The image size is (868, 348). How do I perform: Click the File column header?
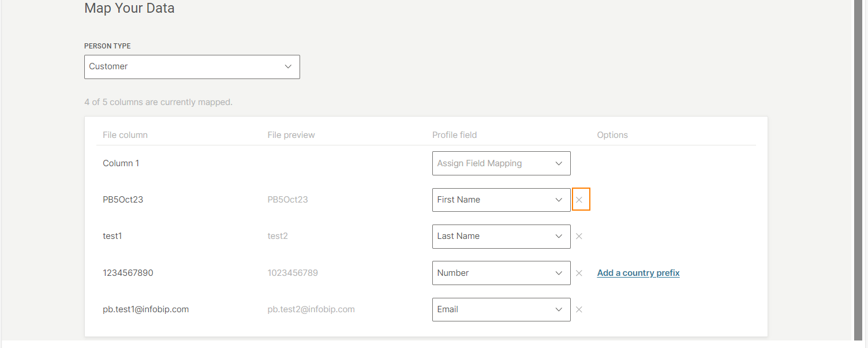coord(125,135)
